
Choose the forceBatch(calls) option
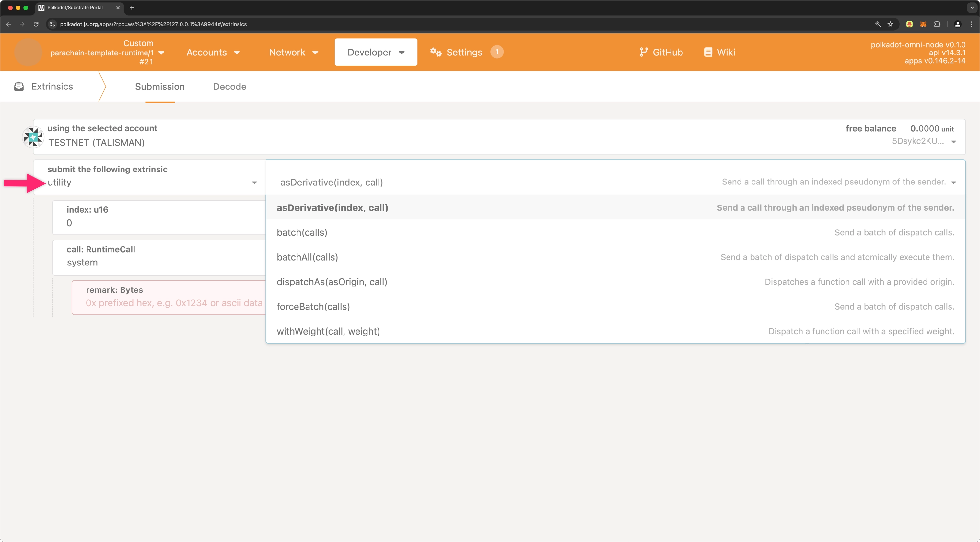pos(313,307)
